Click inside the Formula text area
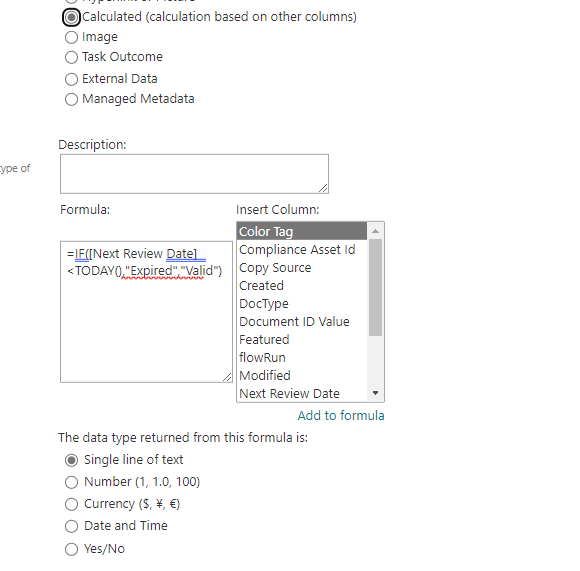Image resolution: width=580 pixels, height=571 pixels. 146,312
